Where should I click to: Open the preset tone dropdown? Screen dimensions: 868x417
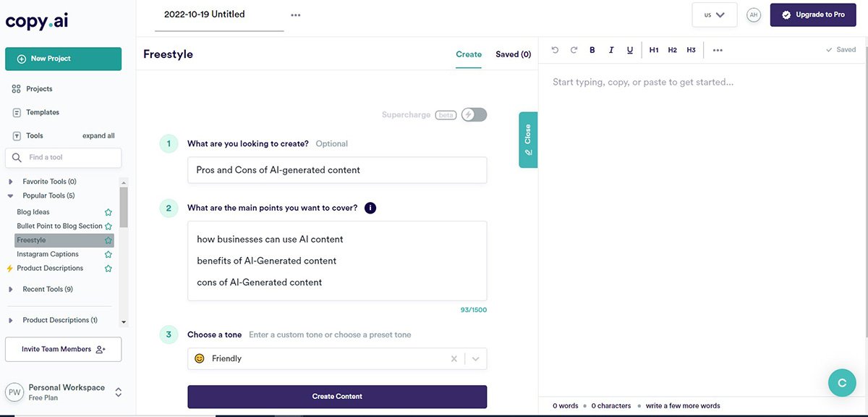(x=476, y=358)
